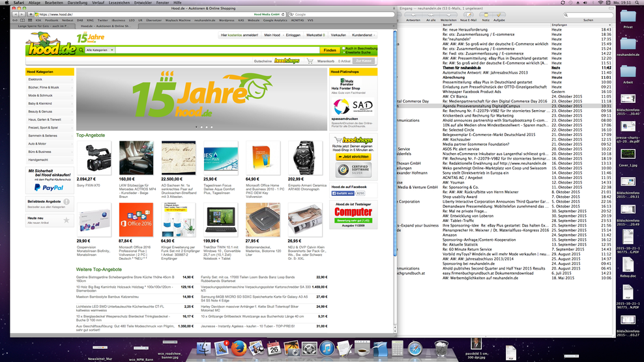Click An alle reply-all arrows in Mail
This screenshot has width=644, height=362.
[431, 15]
